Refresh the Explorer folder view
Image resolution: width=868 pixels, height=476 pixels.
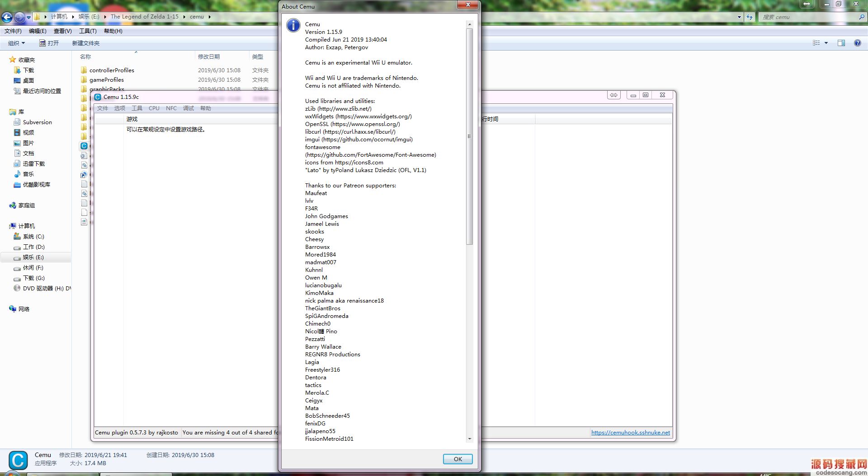pos(750,17)
